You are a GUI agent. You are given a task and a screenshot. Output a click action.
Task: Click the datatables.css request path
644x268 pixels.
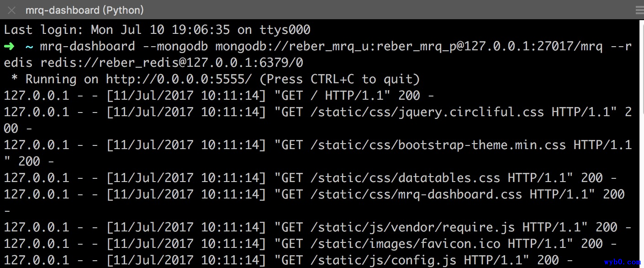pos(405,178)
